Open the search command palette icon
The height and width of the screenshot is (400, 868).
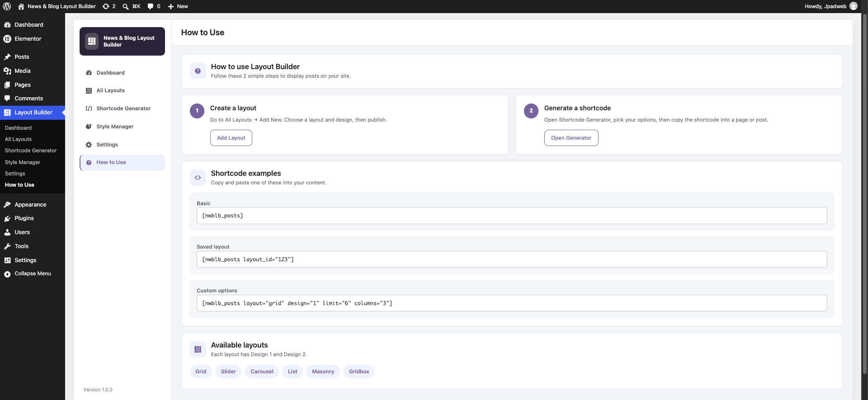pos(126,6)
